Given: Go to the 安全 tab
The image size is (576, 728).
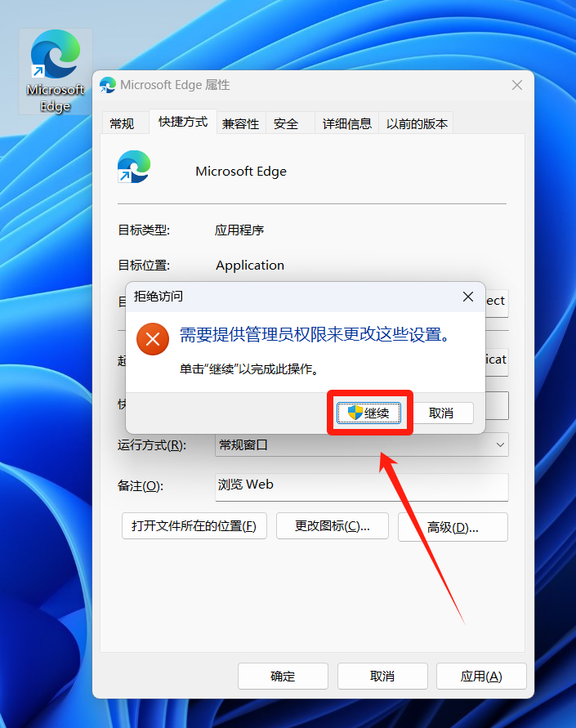Looking at the screenshot, I should (286, 123).
